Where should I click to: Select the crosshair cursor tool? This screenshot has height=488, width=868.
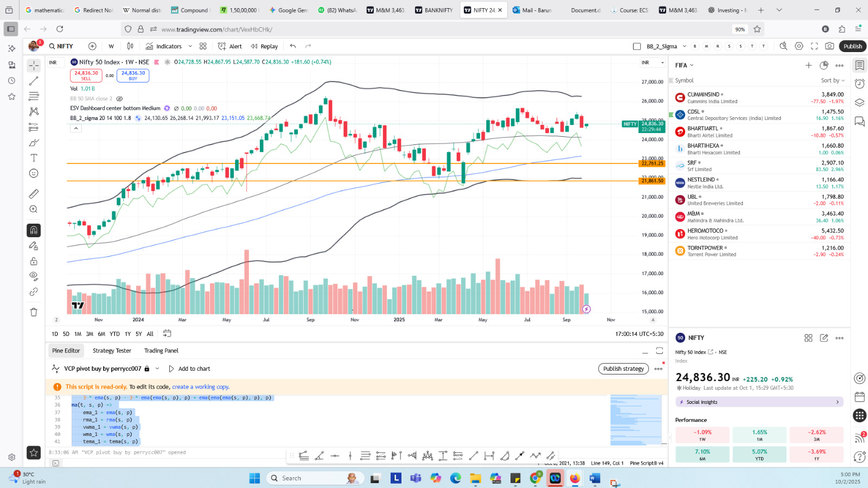coord(34,66)
